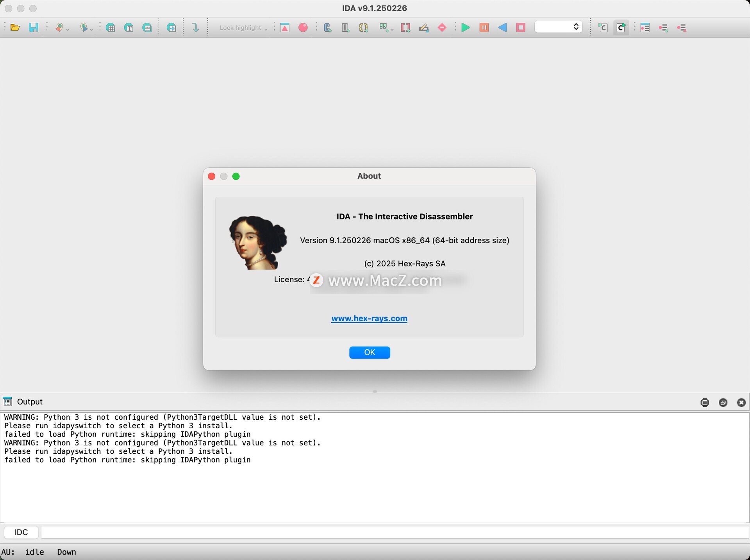
Task: Click 'idle' in the status bar
Action: [x=35, y=552]
